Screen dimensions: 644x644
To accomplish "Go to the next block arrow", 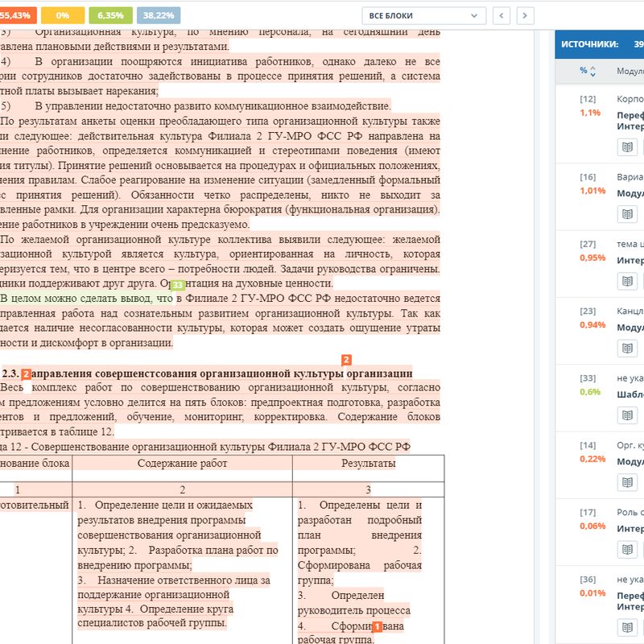I will click(x=525, y=15).
